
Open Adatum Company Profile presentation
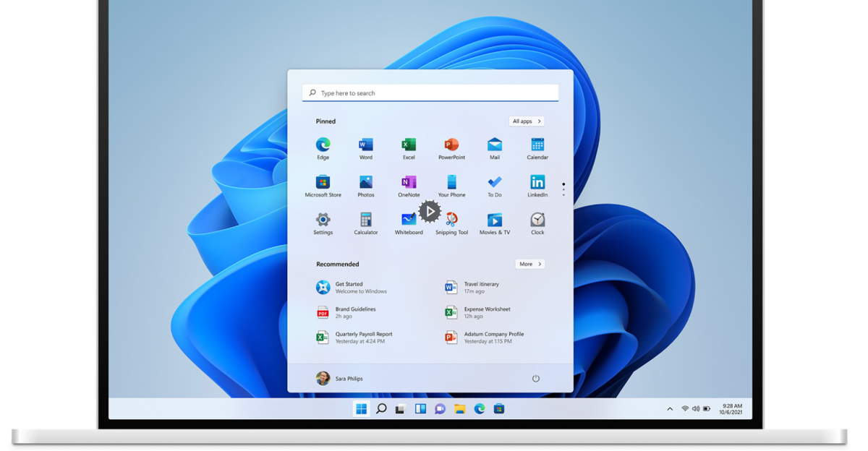tap(484, 338)
